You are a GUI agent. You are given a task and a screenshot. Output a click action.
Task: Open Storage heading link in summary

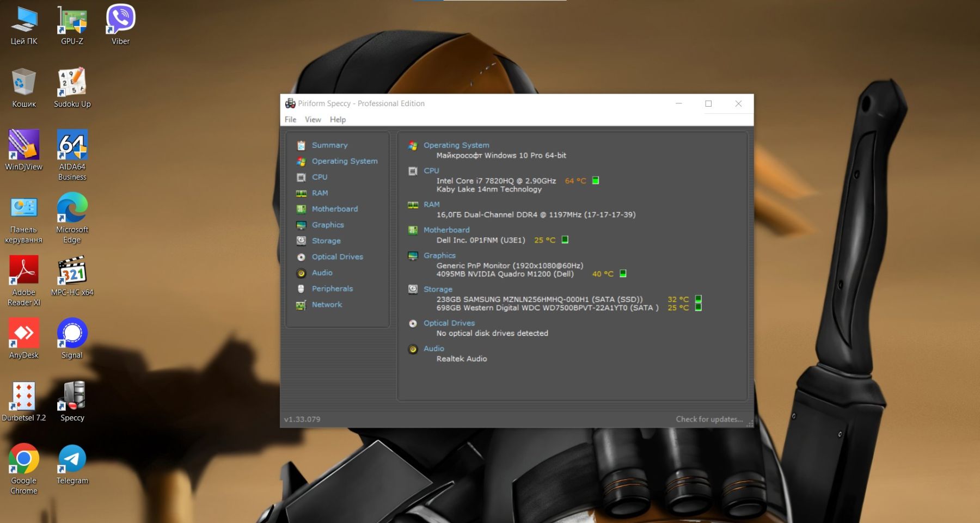click(x=438, y=290)
